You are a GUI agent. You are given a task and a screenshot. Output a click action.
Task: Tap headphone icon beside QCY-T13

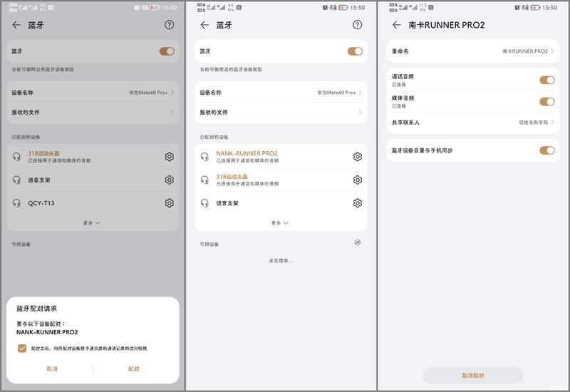[16, 203]
